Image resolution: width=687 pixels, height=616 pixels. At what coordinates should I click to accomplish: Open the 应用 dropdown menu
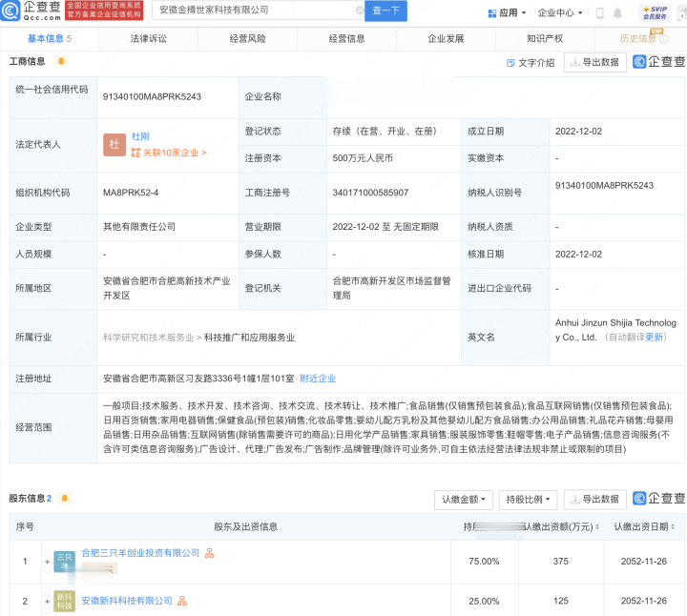[x=507, y=12]
